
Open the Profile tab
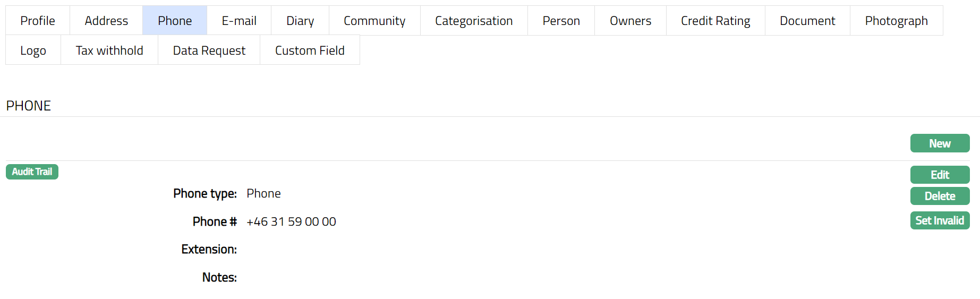[38, 21]
